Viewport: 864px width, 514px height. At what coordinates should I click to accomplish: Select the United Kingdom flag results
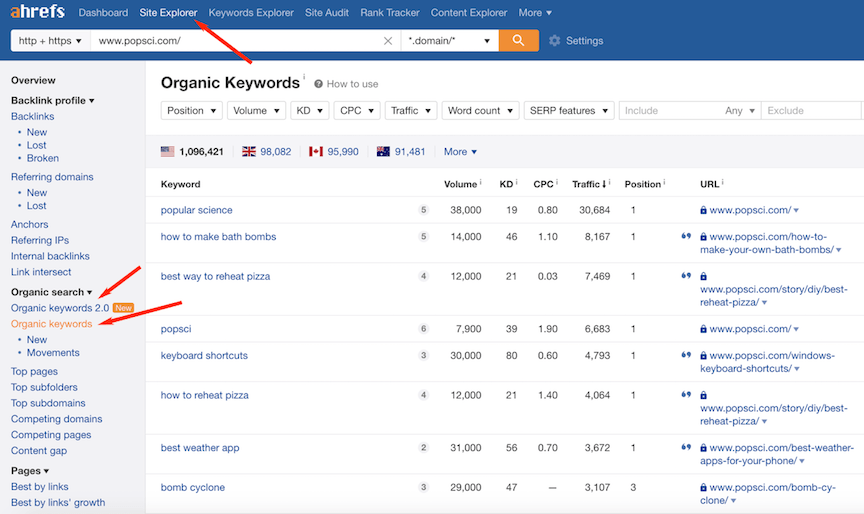[x=248, y=152]
